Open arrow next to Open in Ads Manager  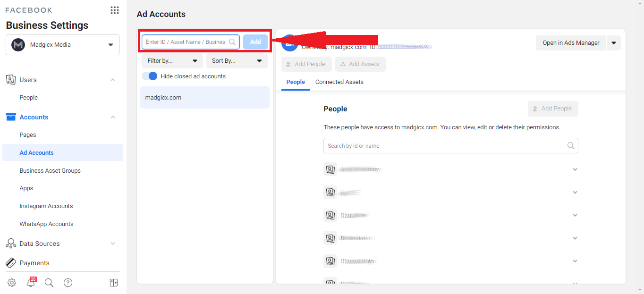click(614, 43)
